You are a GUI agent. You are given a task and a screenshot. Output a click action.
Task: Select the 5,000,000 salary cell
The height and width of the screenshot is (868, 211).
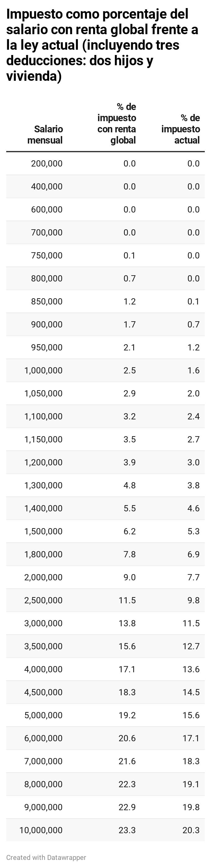point(43,715)
